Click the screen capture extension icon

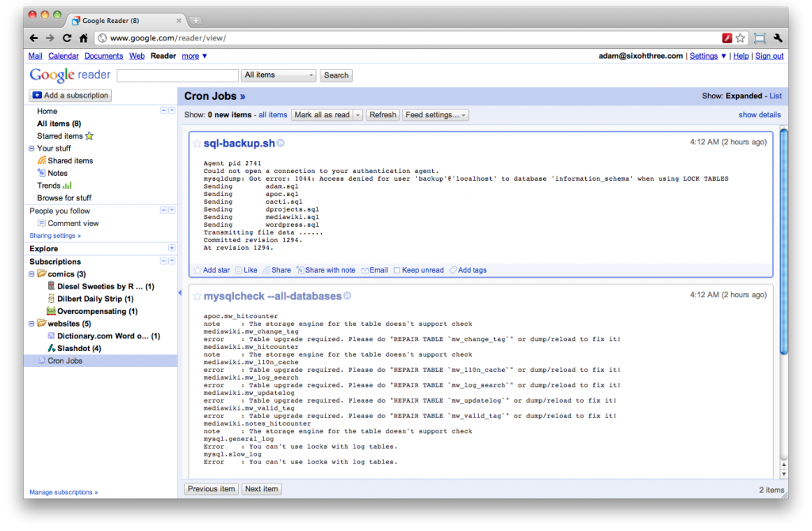pos(759,38)
